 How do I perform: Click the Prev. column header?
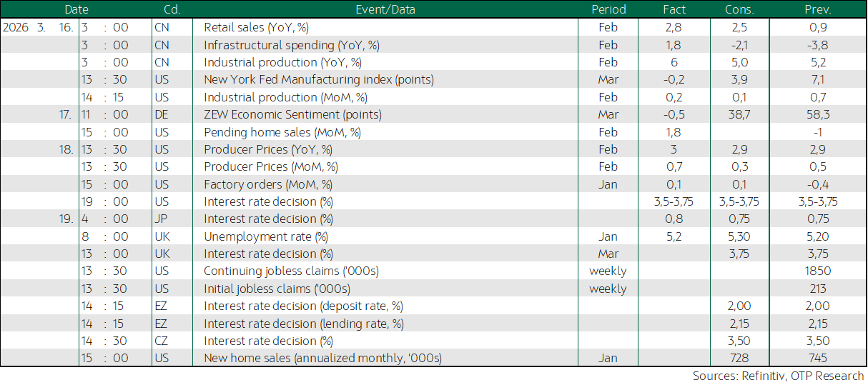(818, 10)
